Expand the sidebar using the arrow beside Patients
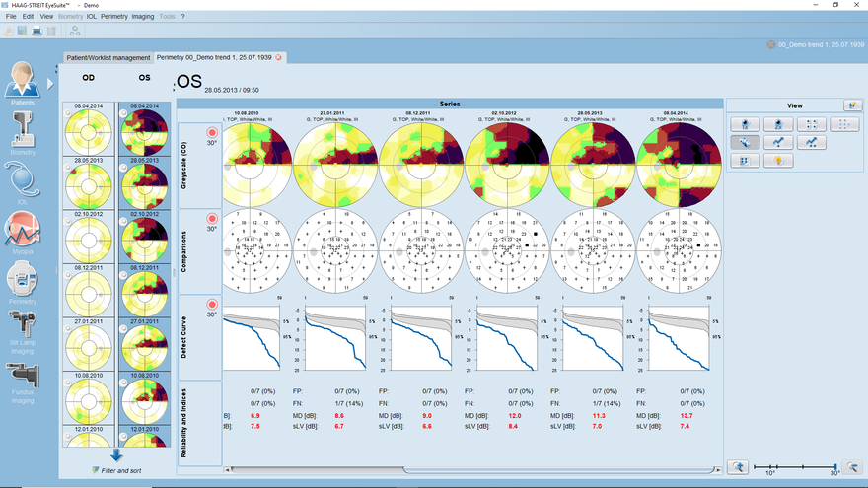 tap(50, 84)
